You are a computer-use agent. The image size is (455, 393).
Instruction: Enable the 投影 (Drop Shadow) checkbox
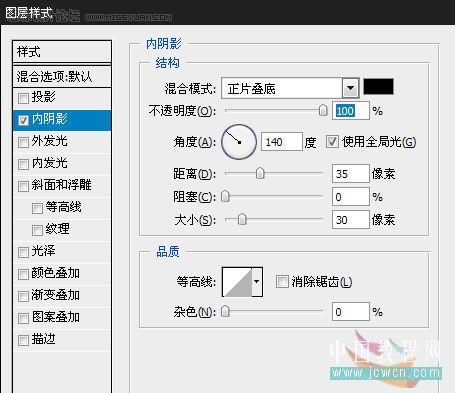click(x=23, y=98)
